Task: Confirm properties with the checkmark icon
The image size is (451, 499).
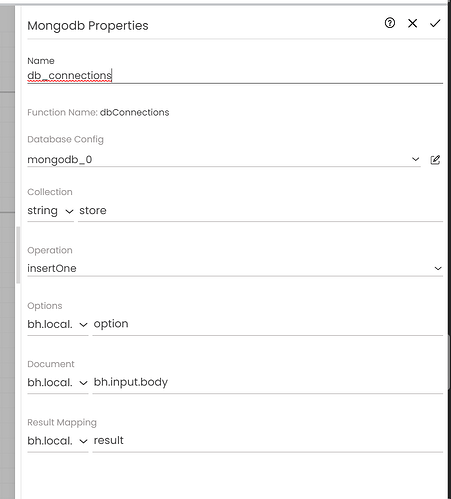Action: pyautogui.click(x=435, y=23)
